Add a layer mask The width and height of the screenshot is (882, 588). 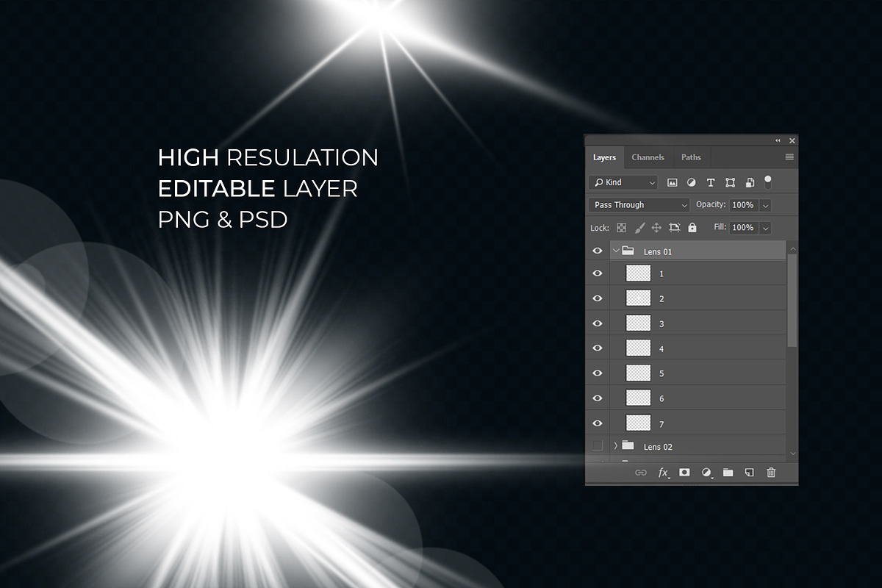click(x=684, y=473)
